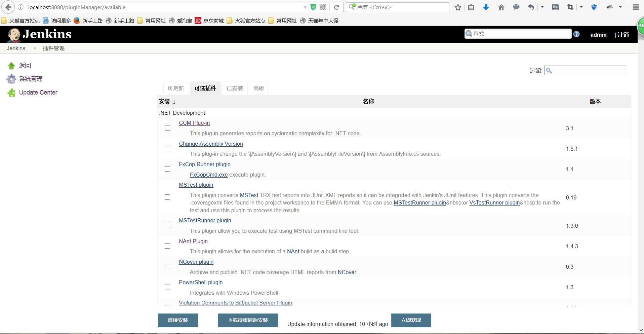Open the dropdown arrow next to undo icon
The image size is (644, 334).
pyautogui.click(x=542, y=7)
